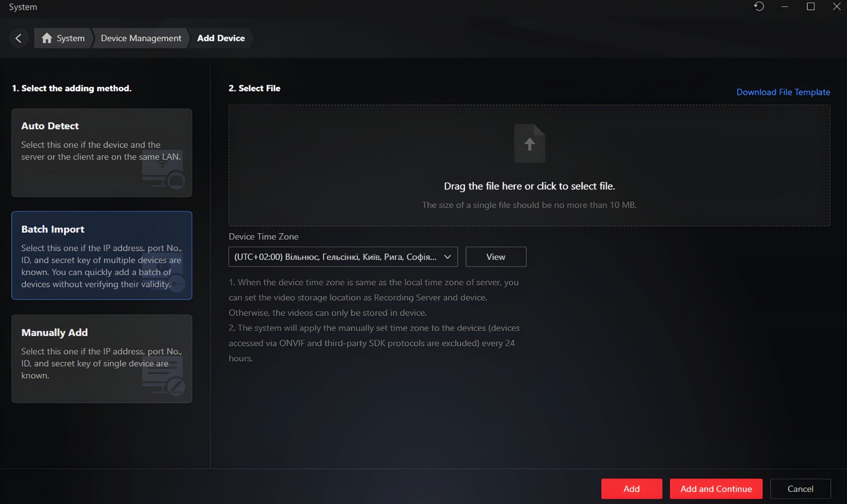Select the Batch Import adding method
The width and height of the screenshot is (847, 504).
click(102, 255)
